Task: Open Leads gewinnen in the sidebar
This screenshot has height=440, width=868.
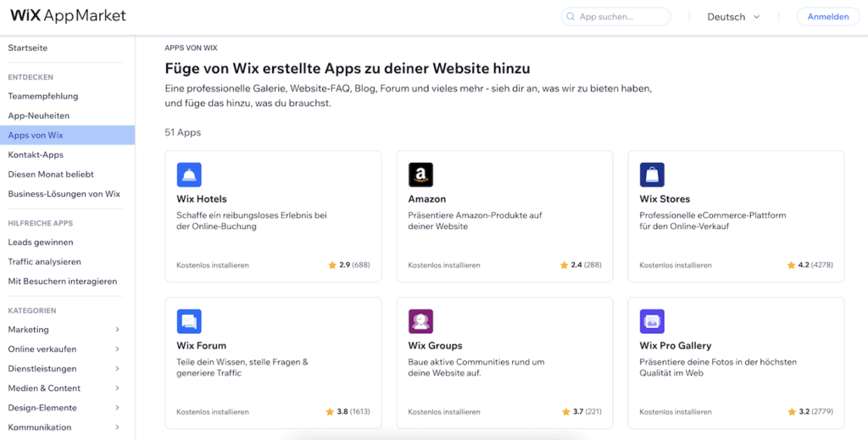Action: [x=41, y=242]
